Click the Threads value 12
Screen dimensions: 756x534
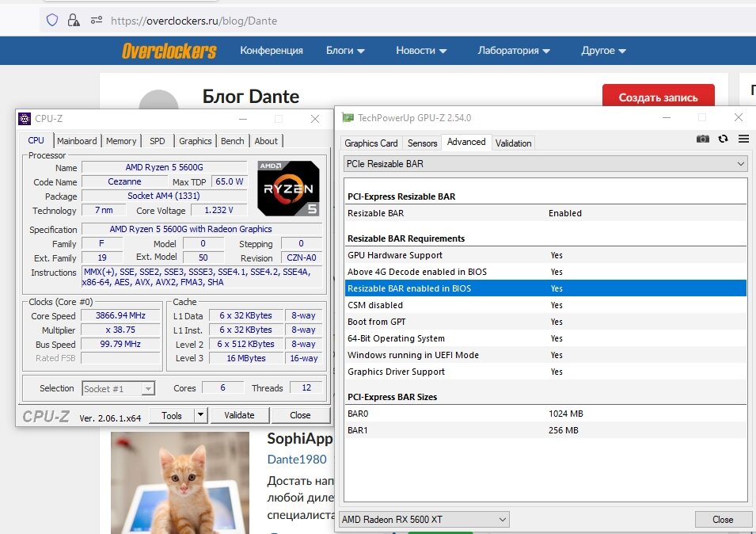[306, 387]
